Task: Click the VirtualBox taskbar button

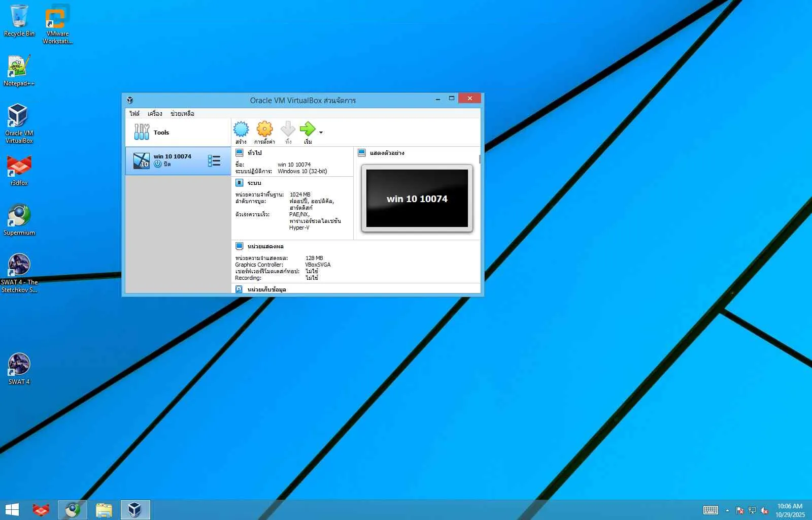Action: click(x=135, y=510)
